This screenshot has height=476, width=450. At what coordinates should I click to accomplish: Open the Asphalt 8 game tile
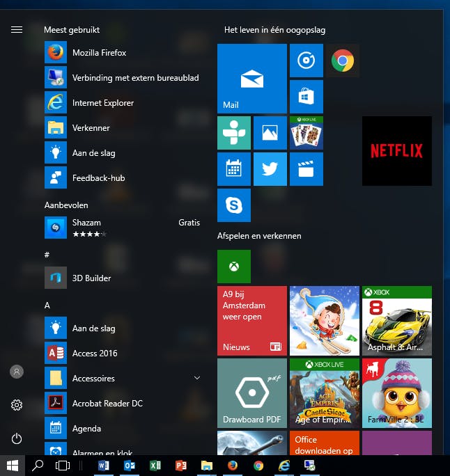[x=397, y=321]
